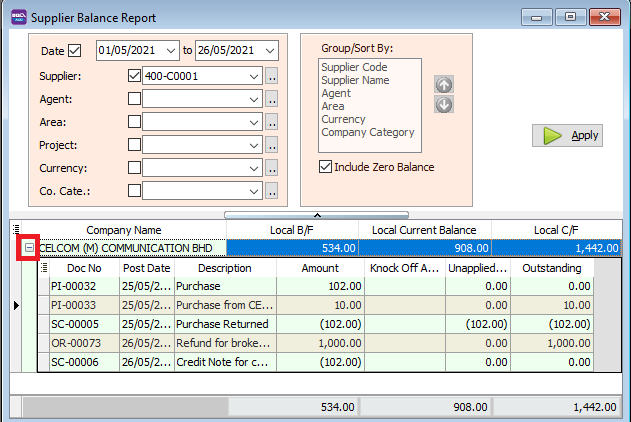Click the move down arrow icon
The width and height of the screenshot is (631, 422).
pos(444,104)
